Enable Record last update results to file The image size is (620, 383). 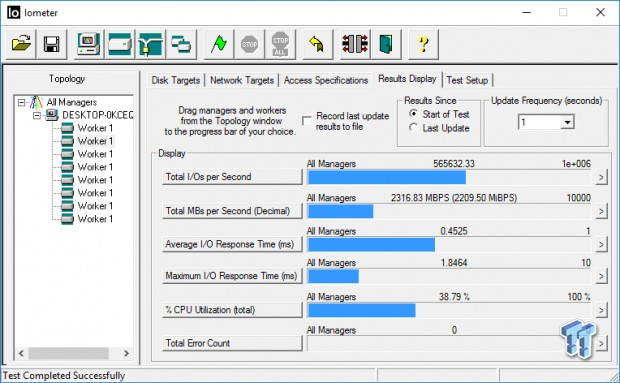307,121
